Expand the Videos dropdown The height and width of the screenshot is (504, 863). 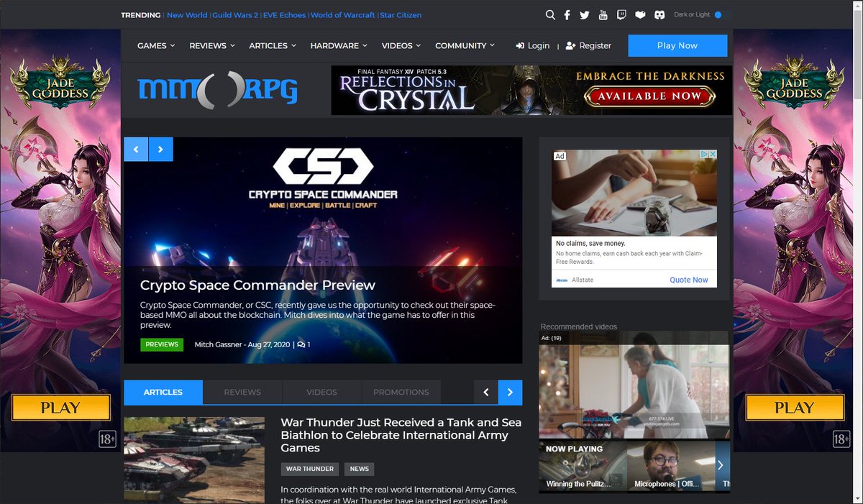pos(402,45)
